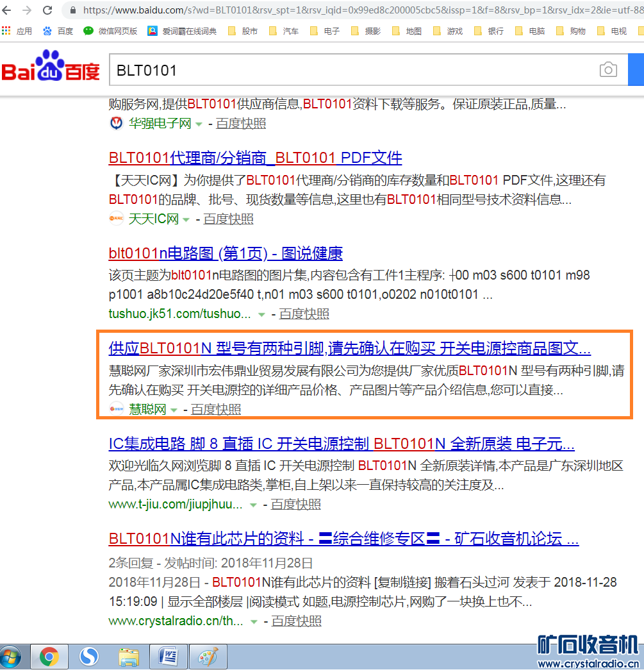Open the 应用 apps grid shortcut
Screen dimensions: 644x672
pyautogui.click(x=17, y=31)
